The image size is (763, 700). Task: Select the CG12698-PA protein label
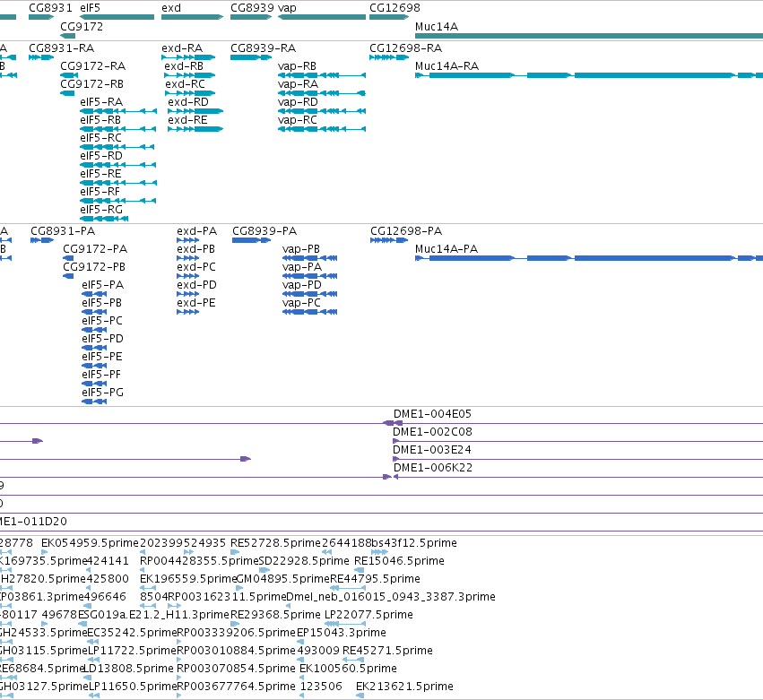[406, 230]
